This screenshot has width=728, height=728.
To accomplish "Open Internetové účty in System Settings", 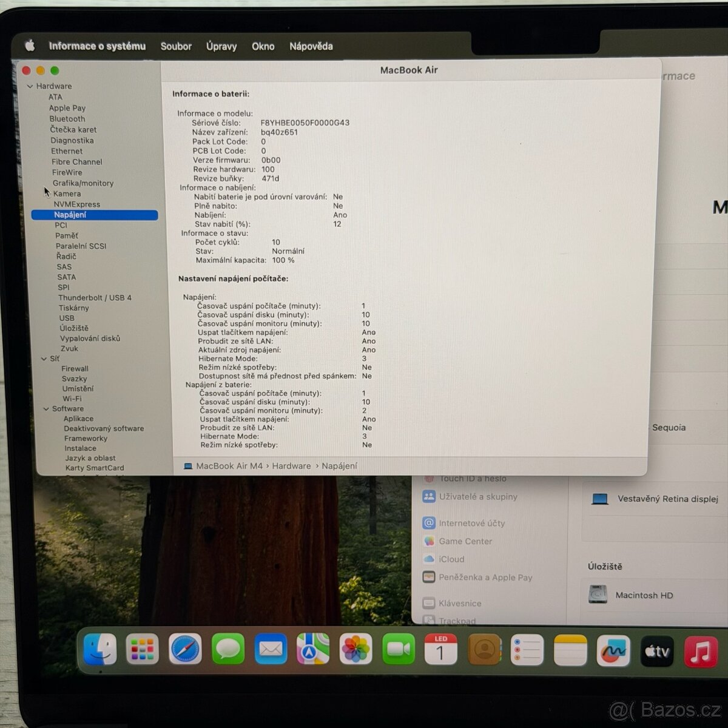I will (464, 523).
